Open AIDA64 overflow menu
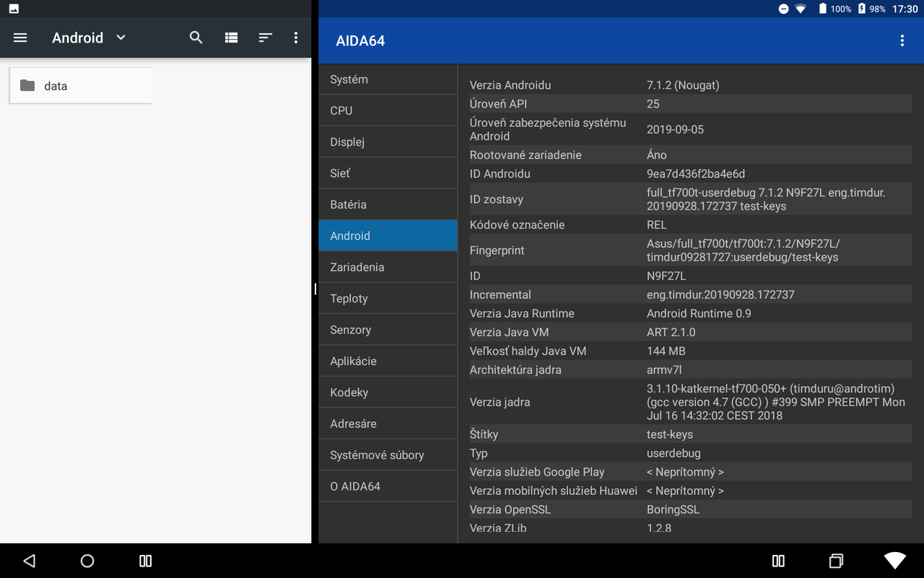The image size is (924, 578). coord(902,40)
